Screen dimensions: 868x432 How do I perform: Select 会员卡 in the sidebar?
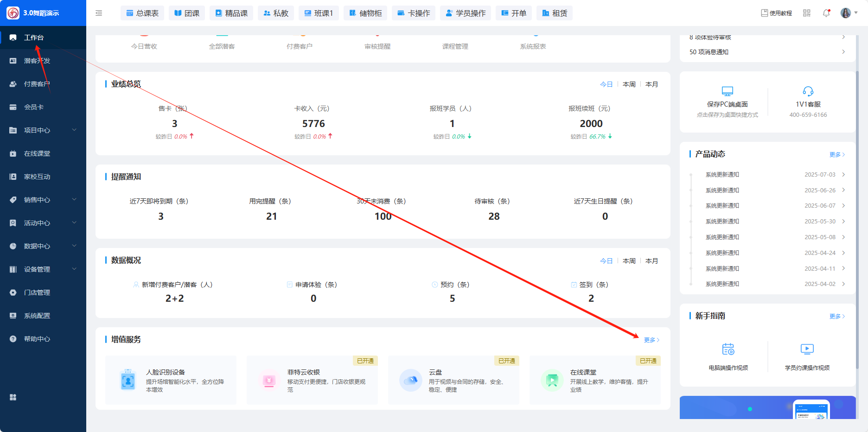34,107
